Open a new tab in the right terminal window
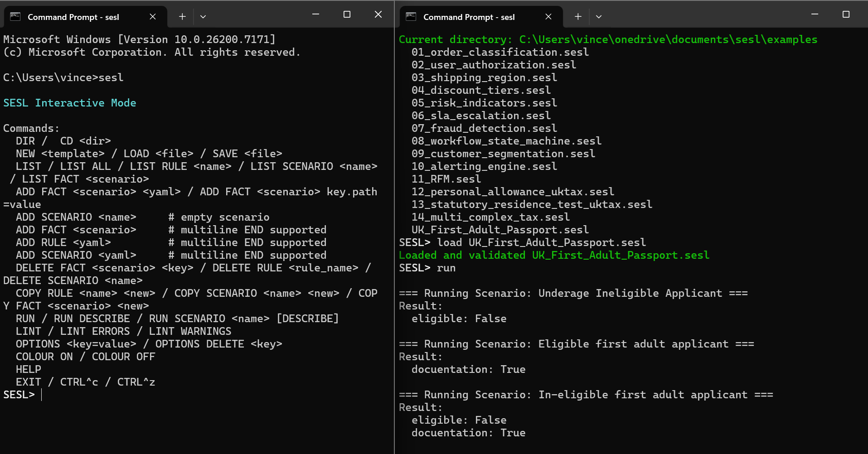 (577, 16)
